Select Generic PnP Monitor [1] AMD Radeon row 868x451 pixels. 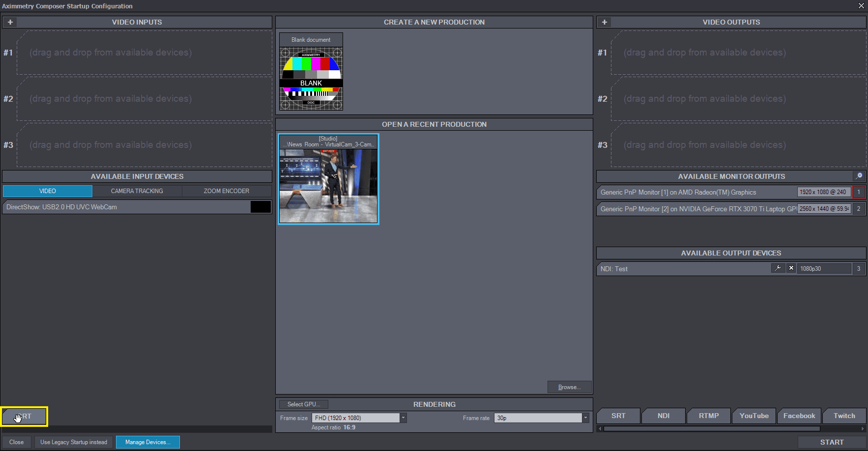[731, 192]
